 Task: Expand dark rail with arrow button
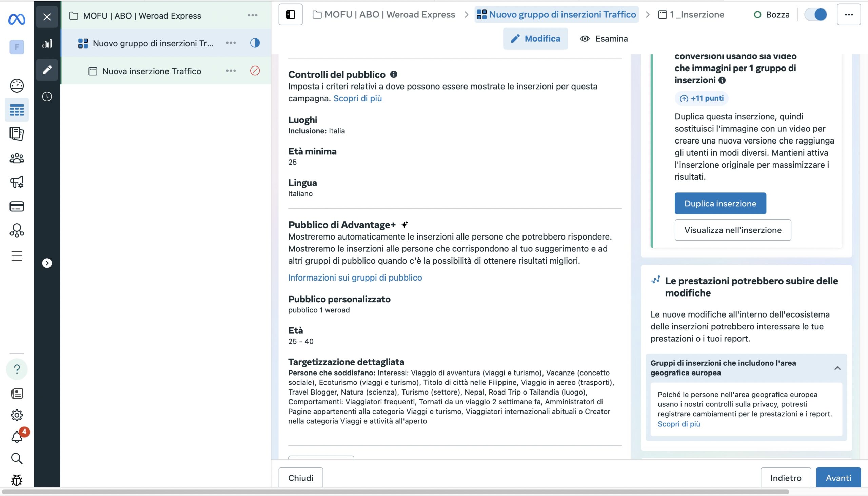click(47, 263)
